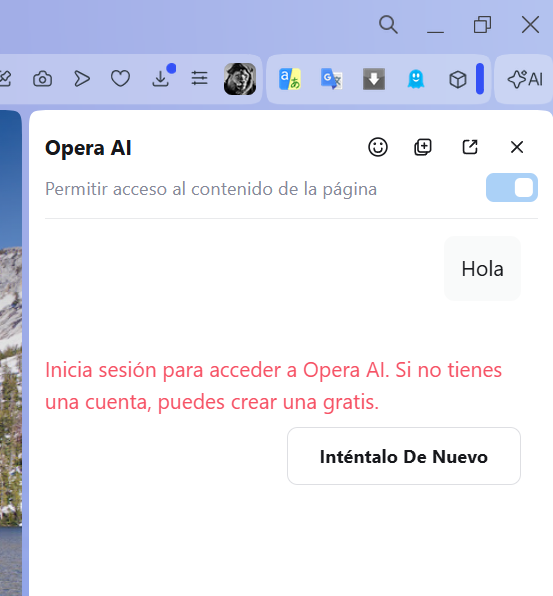Close the Opera AI panel
553x596 pixels.
517,147
